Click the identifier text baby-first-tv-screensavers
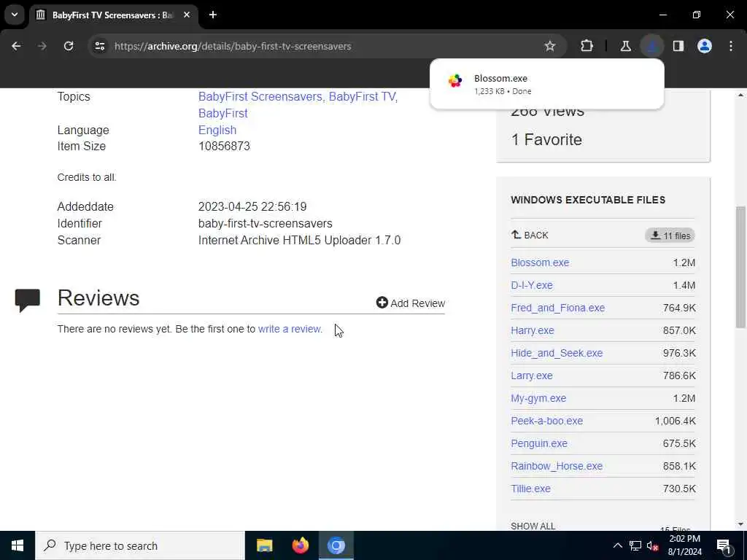 (266, 223)
